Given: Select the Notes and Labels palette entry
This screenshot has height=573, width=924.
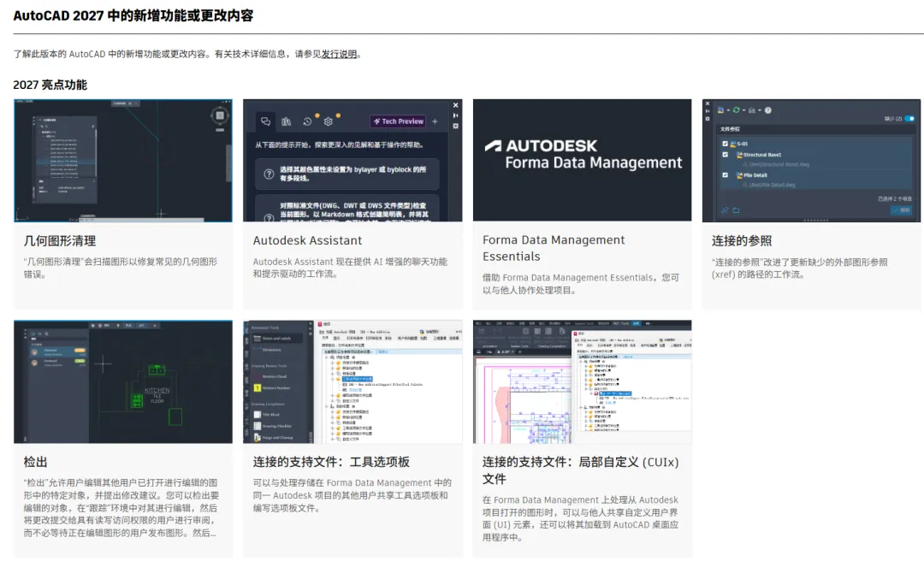Looking at the screenshot, I should (277, 339).
